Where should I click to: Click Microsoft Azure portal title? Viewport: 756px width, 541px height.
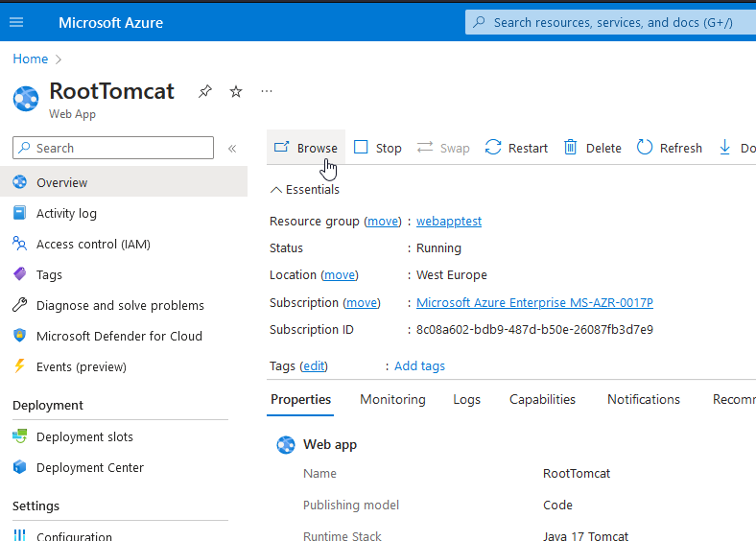(x=111, y=23)
